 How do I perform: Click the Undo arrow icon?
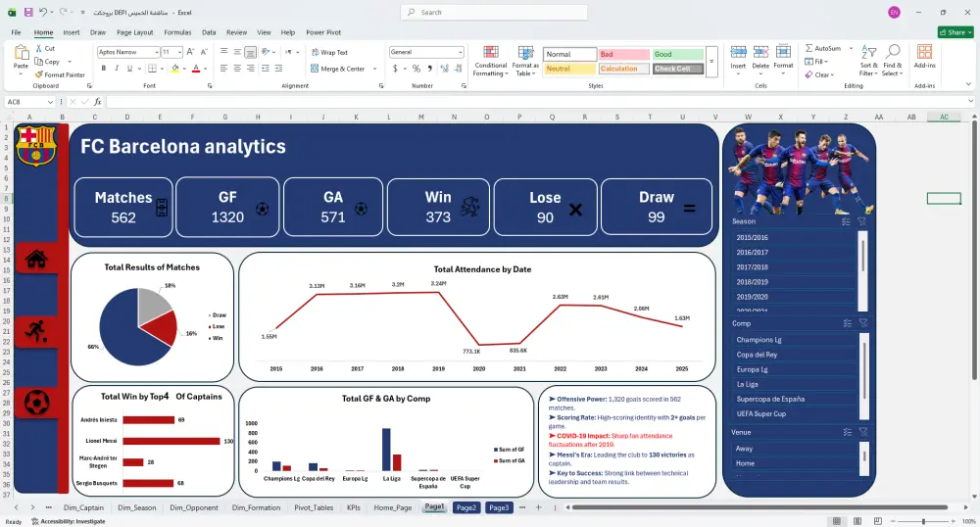[x=42, y=12]
